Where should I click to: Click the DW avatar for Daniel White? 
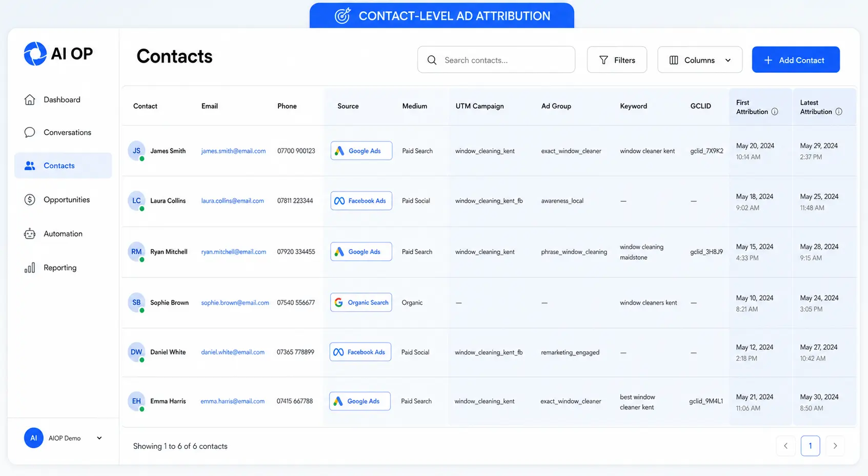[x=136, y=352]
